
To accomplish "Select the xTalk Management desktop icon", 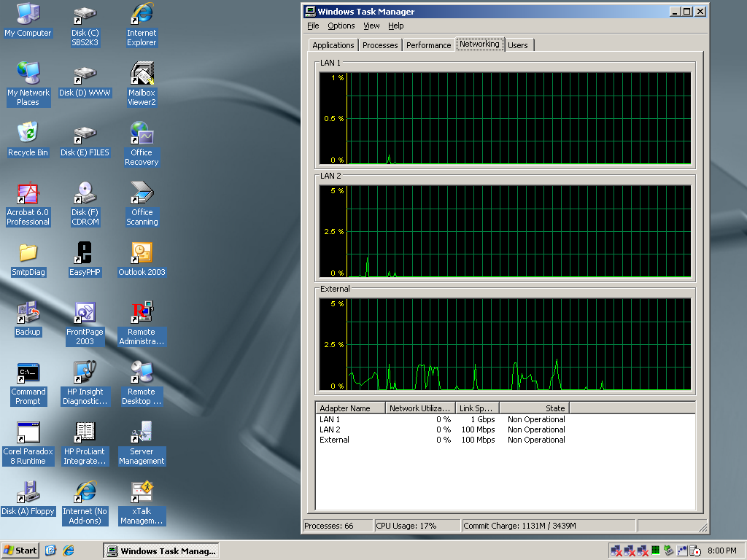I will point(142,503).
